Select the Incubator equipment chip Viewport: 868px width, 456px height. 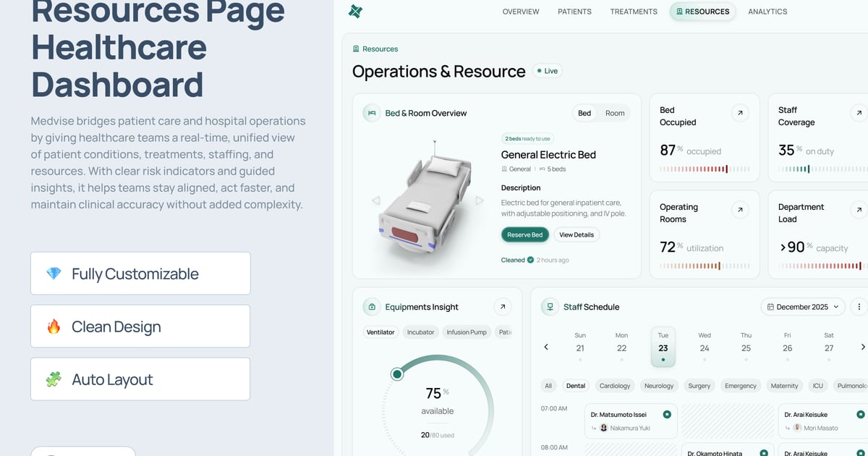click(420, 332)
